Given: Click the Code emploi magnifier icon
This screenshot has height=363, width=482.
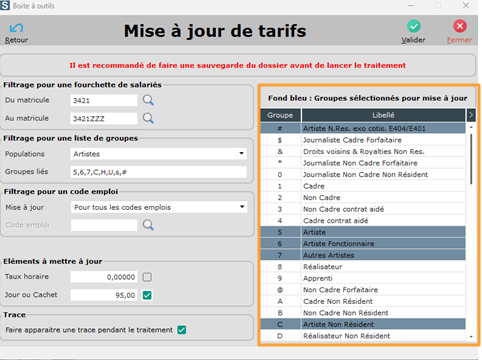Looking at the screenshot, I should (x=148, y=225).
